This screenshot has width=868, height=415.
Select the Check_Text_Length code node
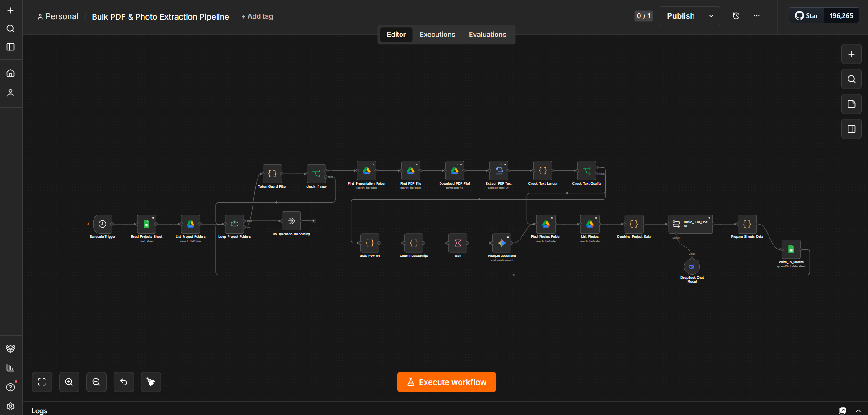tap(543, 171)
